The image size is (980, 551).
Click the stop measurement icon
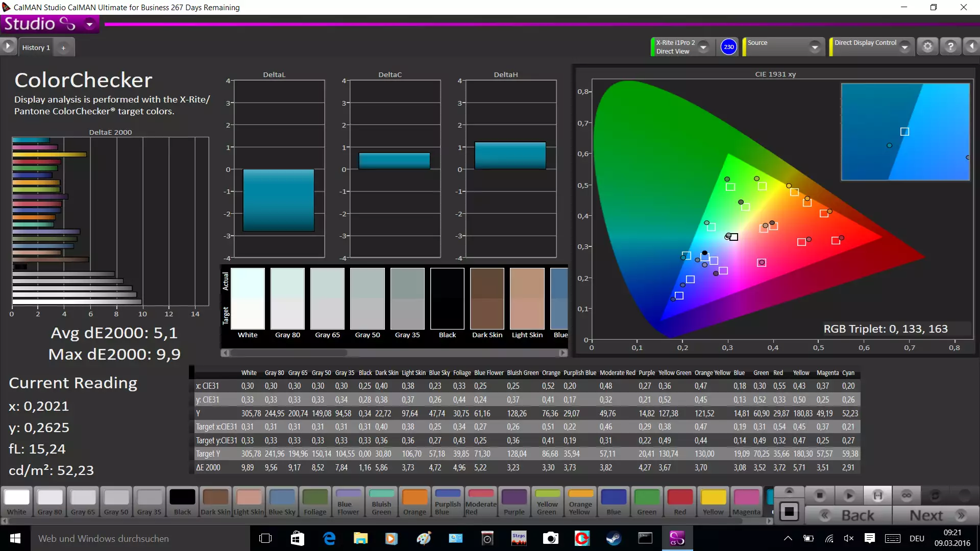pyautogui.click(x=820, y=495)
